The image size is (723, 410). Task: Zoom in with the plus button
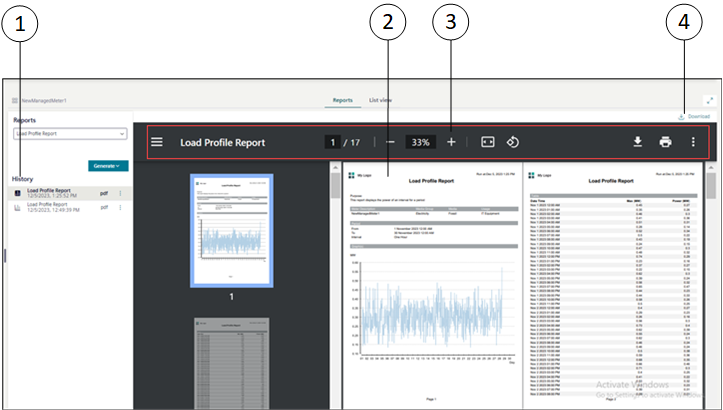pos(452,142)
